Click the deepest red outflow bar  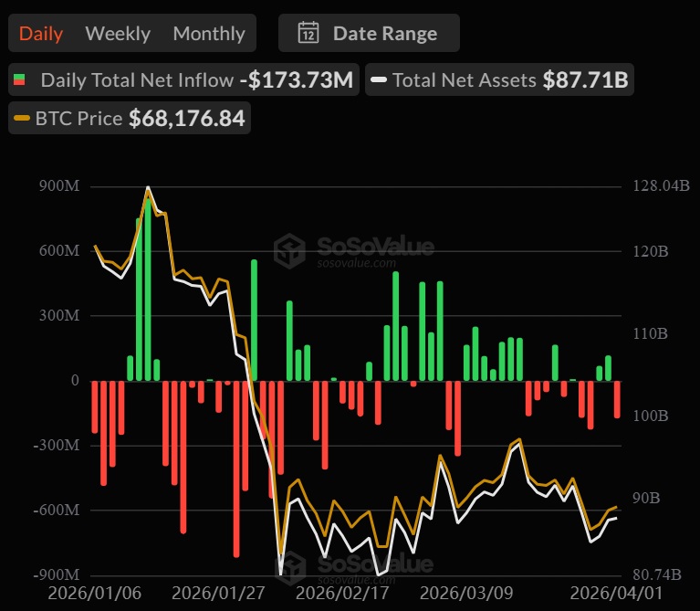coord(236,469)
